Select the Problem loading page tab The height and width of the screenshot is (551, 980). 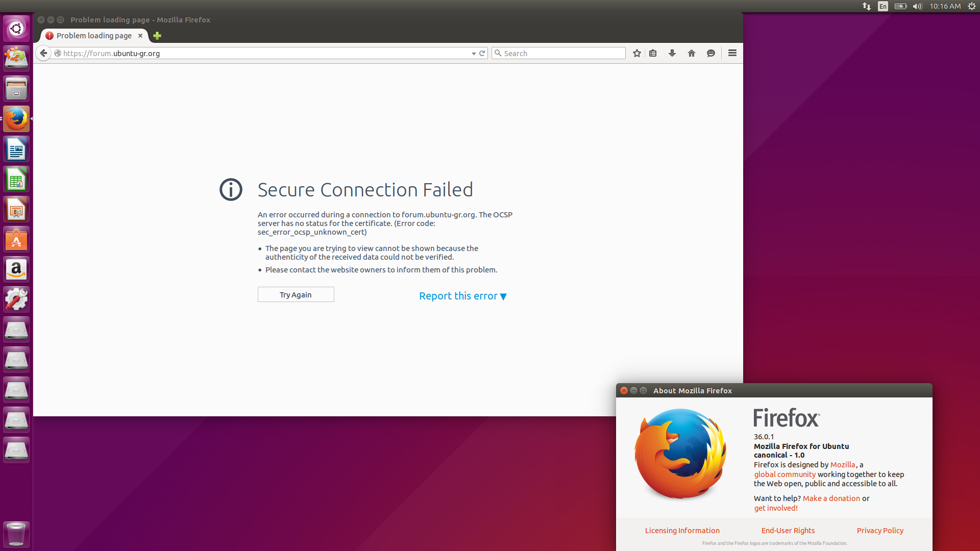point(94,36)
